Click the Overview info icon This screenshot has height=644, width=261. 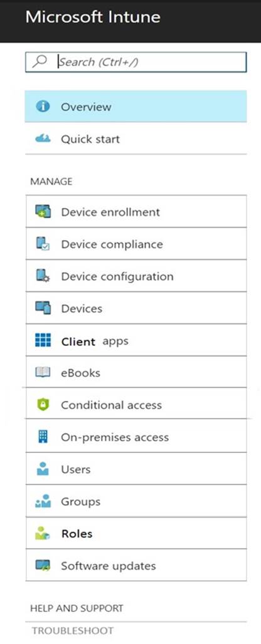(x=42, y=106)
